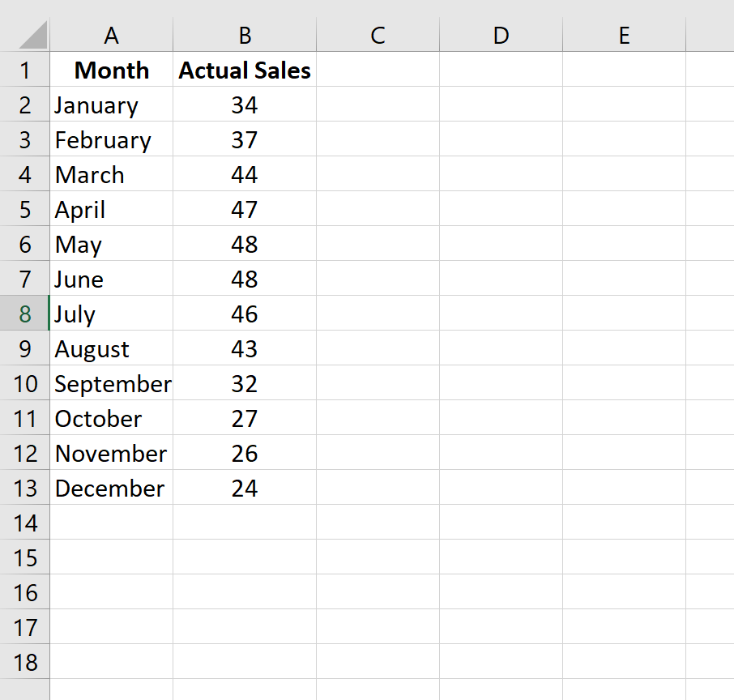The width and height of the screenshot is (734, 700).
Task: Select the November cell
Action: pos(112,453)
